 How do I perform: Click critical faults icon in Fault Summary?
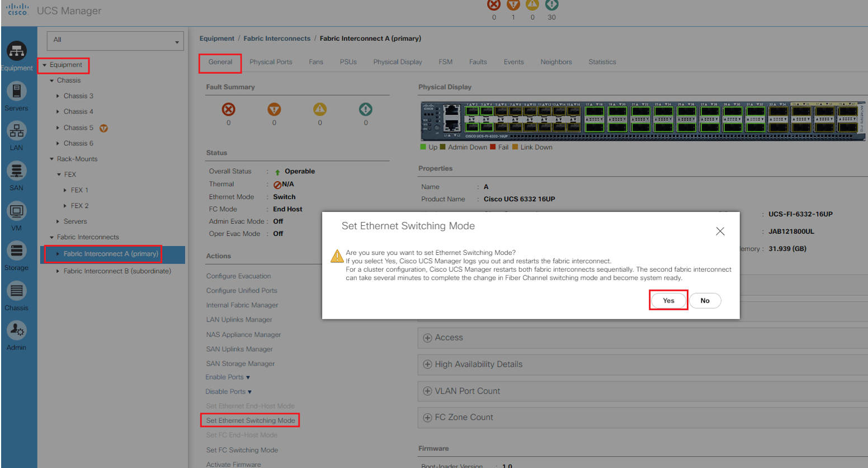click(229, 109)
